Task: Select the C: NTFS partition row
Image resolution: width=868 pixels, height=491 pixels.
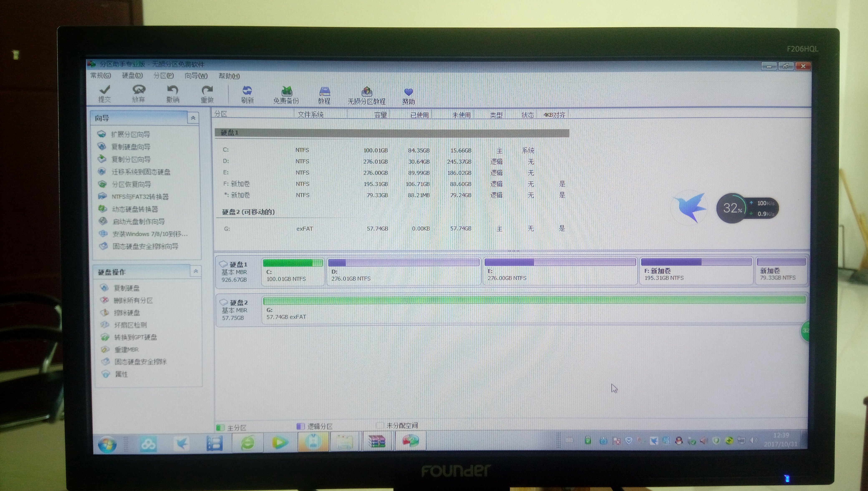Action: 392,150
